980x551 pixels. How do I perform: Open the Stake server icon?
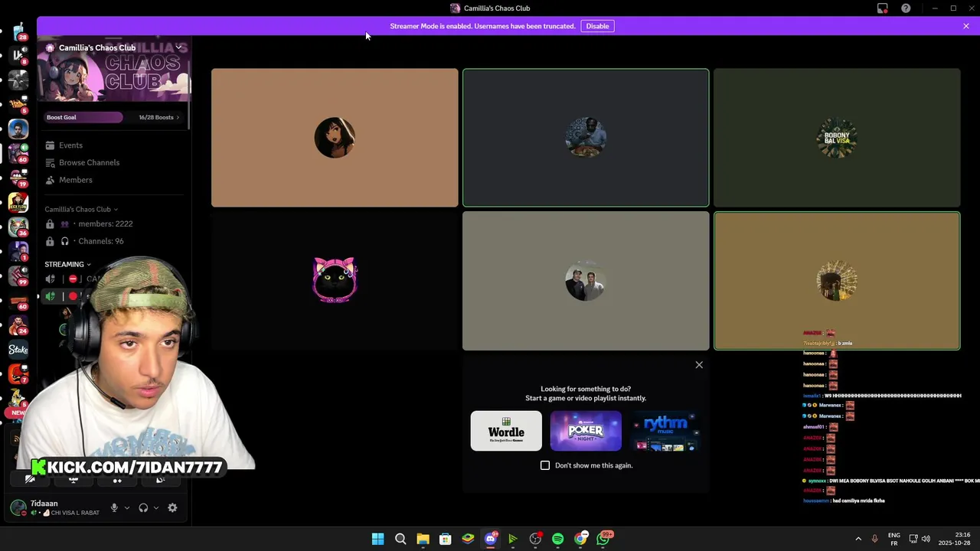tap(18, 350)
